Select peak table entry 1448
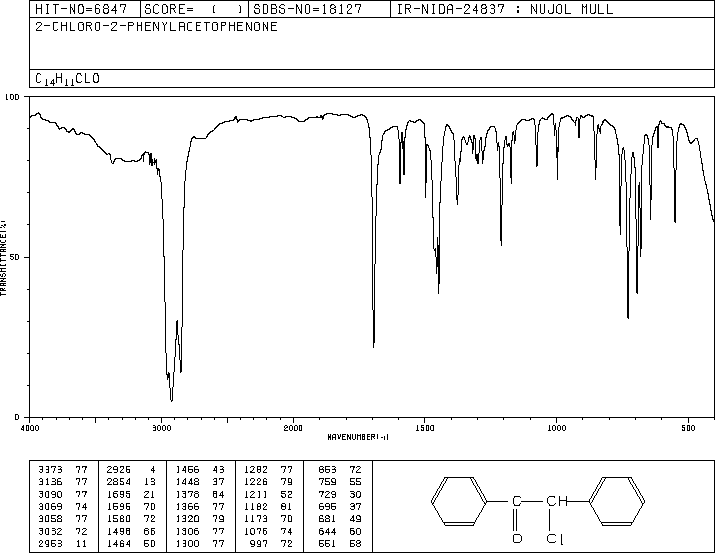715x553 pixels. pyautogui.click(x=200, y=482)
